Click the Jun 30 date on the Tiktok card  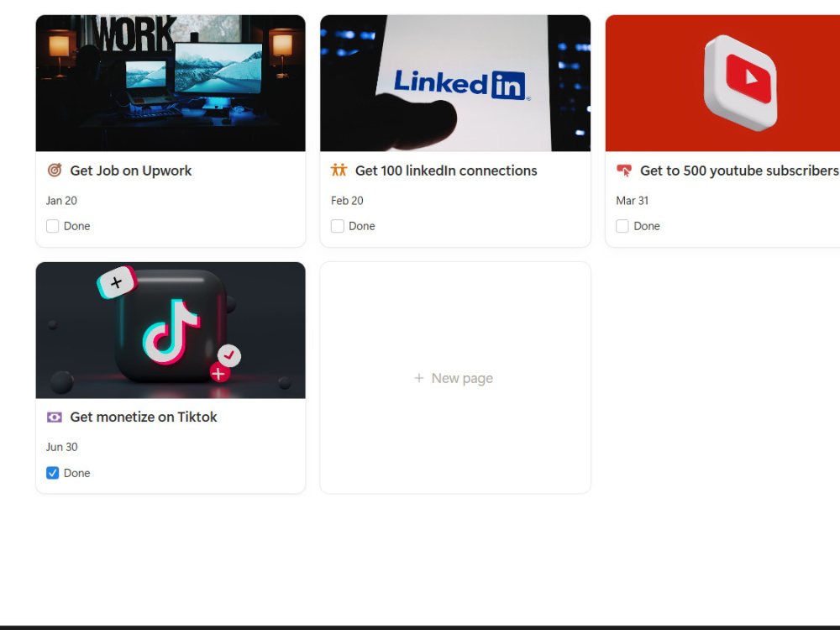coord(61,447)
